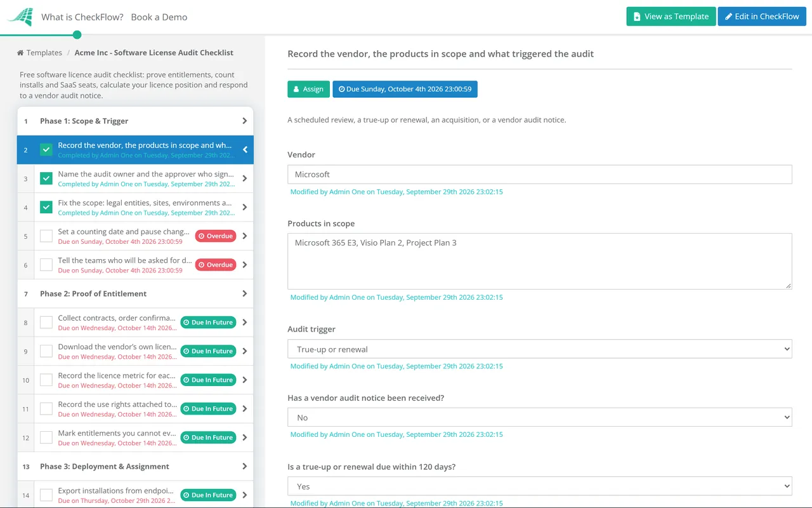This screenshot has height=508, width=812.
Task: Expand Phase 1: Scope & Trigger section
Action: (135, 121)
